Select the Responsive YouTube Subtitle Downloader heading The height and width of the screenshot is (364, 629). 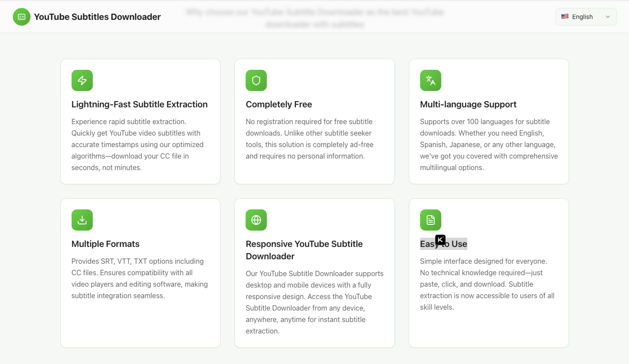click(304, 250)
